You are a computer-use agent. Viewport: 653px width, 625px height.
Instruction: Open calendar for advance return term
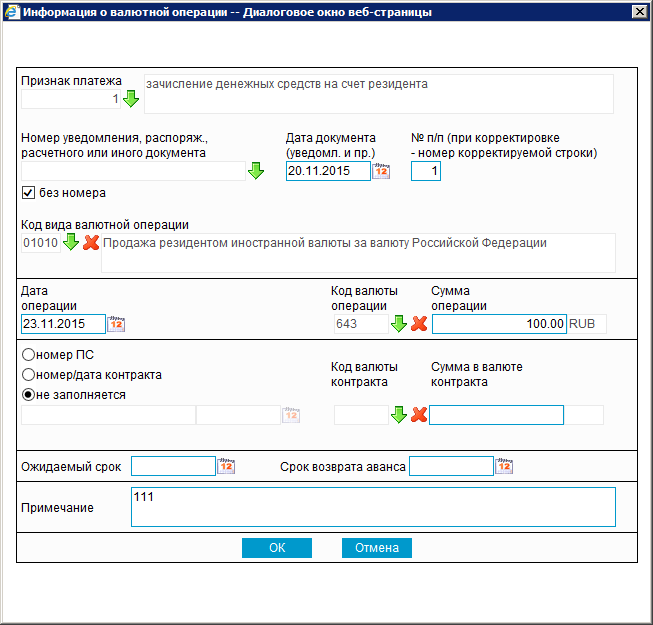[503, 466]
